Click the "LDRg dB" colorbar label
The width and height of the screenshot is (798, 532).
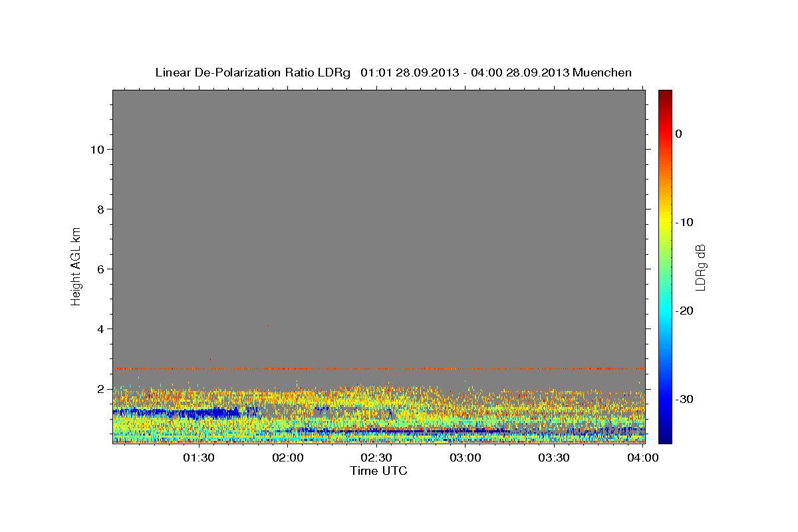click(700, 267)
